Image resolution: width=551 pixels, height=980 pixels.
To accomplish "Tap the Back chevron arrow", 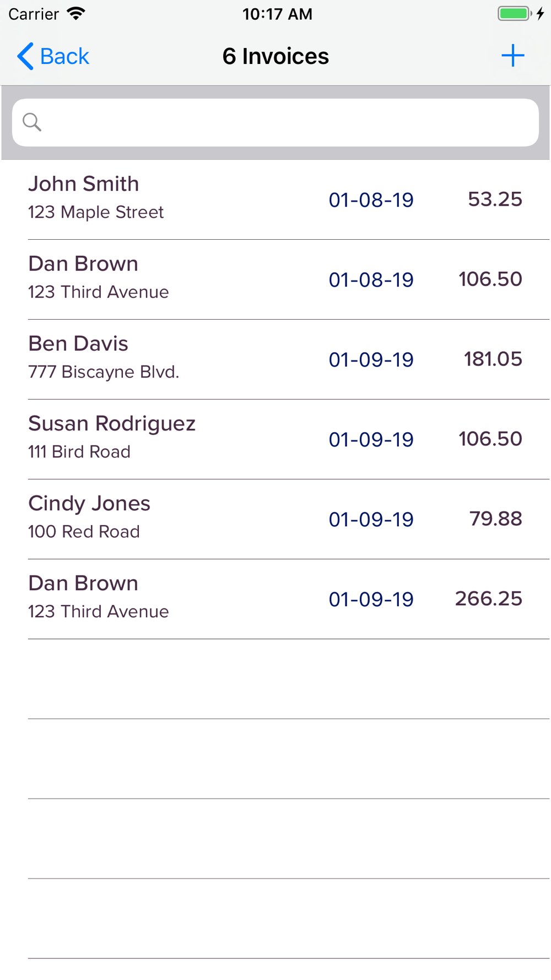I will pyautogui.click(x=25, y=56).
